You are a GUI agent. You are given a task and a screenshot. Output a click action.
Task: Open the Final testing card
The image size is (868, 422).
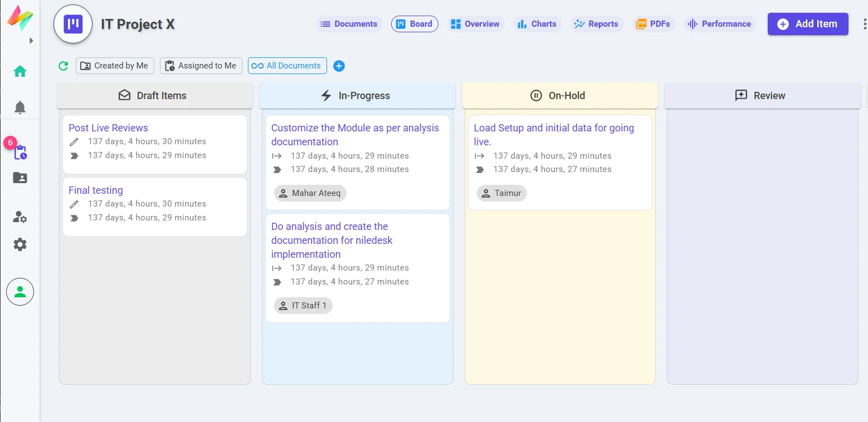155,207
